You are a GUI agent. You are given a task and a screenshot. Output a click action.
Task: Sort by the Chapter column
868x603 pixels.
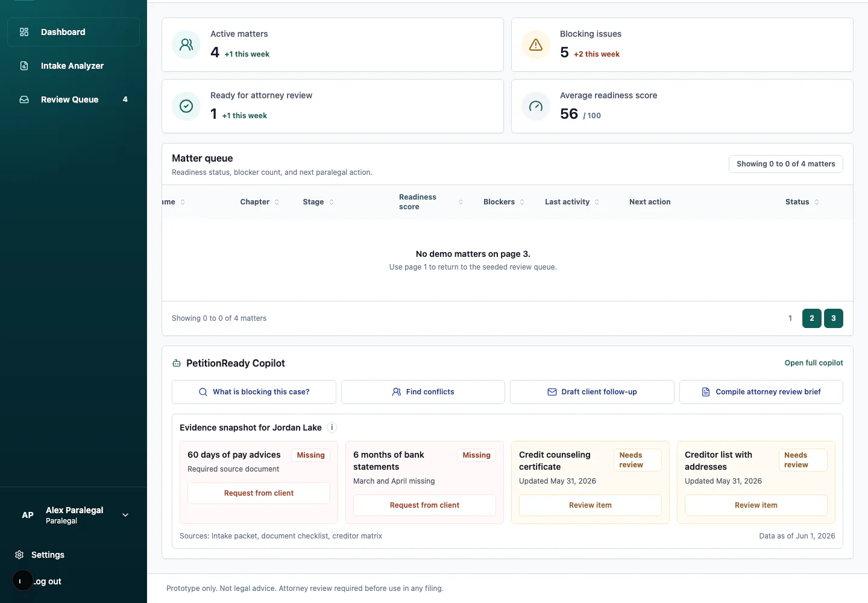click(260, 202)
